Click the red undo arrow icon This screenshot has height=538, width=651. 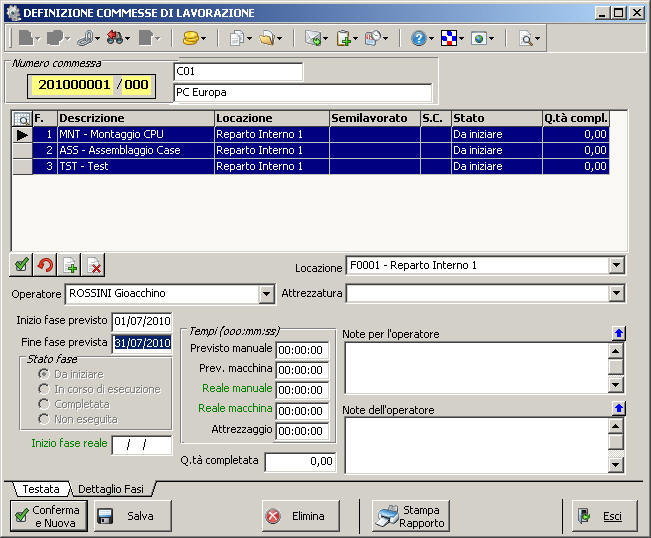tap(44, 265)
